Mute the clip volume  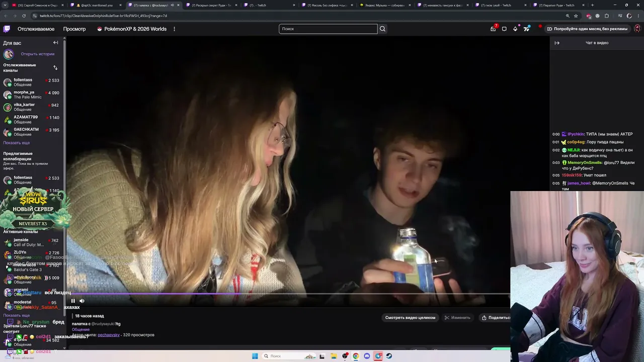point(82,301)
